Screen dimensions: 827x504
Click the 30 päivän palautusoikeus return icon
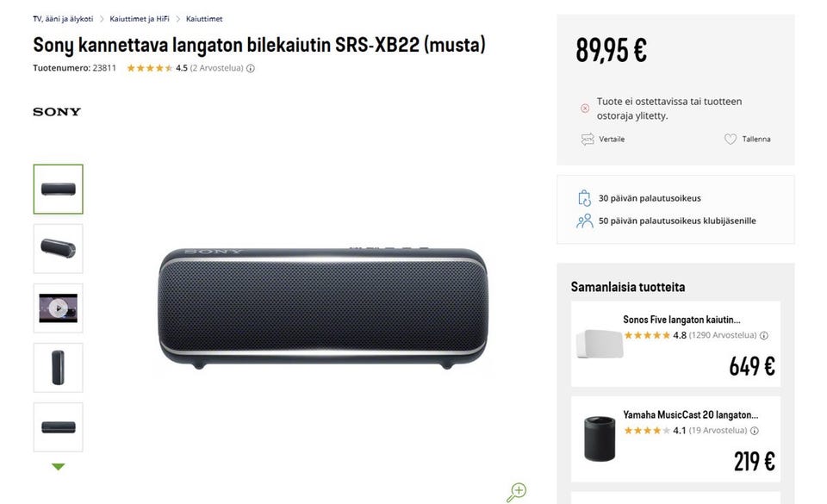(x=585, y=198)
